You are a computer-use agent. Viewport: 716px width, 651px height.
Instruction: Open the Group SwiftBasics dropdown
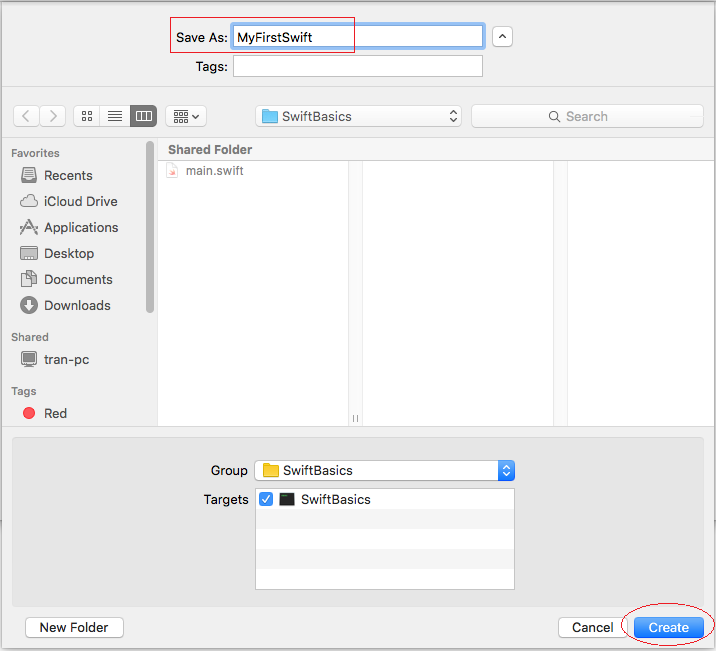point(384,470)
